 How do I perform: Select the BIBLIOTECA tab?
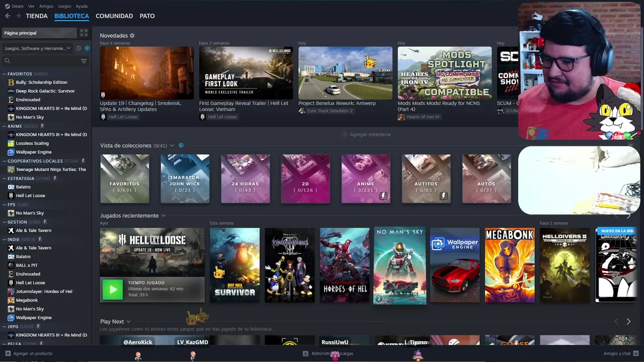pyautogui.click(x=71, y=16)
